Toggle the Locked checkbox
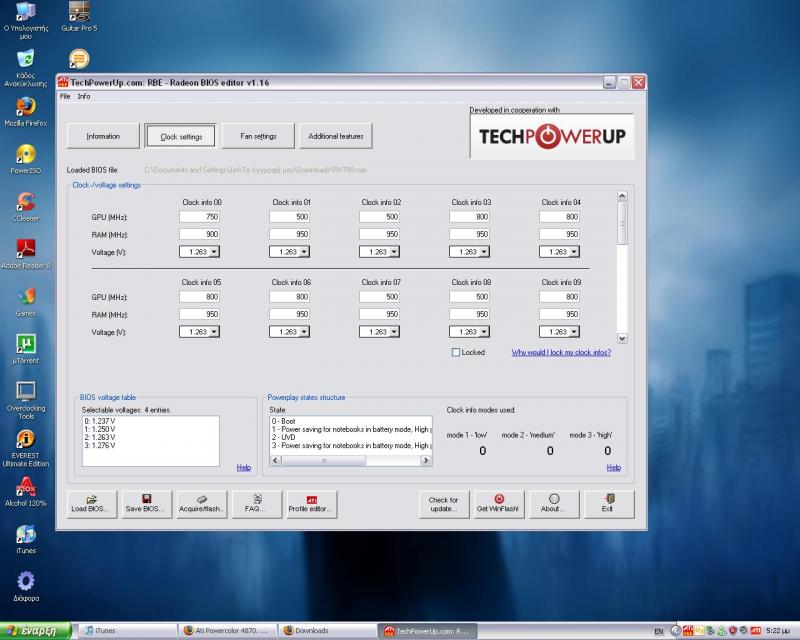Viewport: 800px width, 640px height. pyautogui.click(x=456, y=352)
